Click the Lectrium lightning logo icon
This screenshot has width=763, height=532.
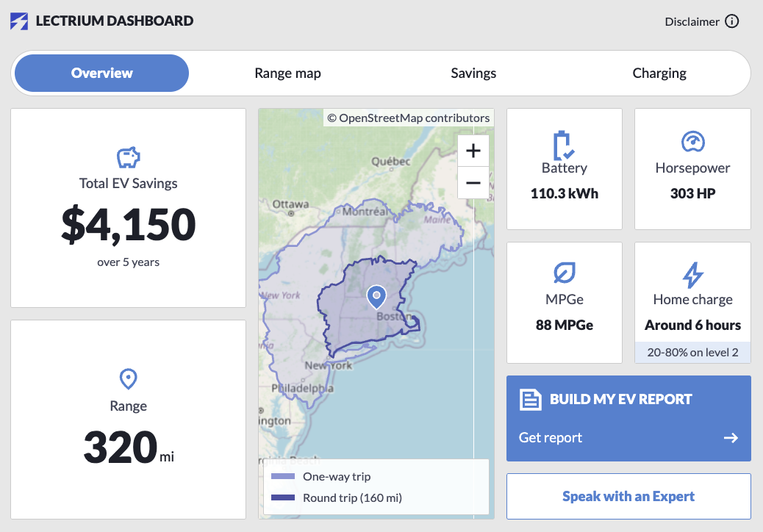(x=19, y=21)
